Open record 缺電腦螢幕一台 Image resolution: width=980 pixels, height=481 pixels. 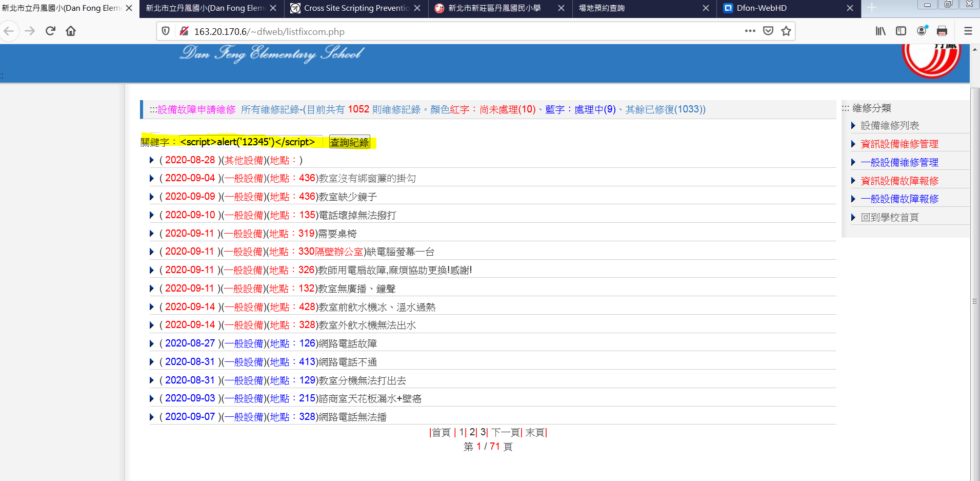401,252
